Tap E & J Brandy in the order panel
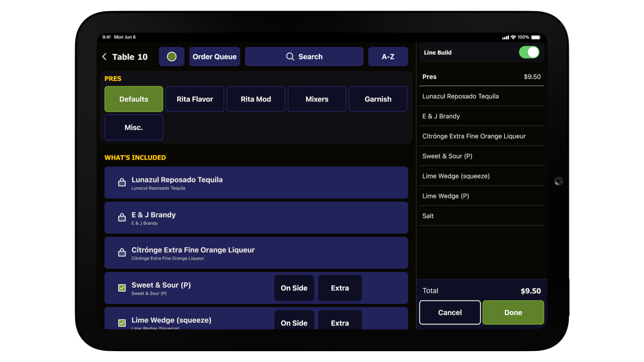This screenshot has height=362, width=644. tap(481, 116)
